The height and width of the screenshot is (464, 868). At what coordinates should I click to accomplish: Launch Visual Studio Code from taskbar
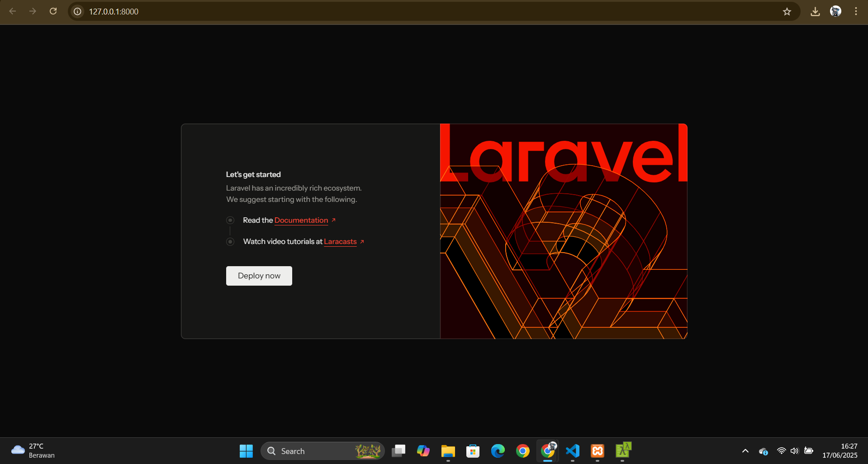(573, 451)
